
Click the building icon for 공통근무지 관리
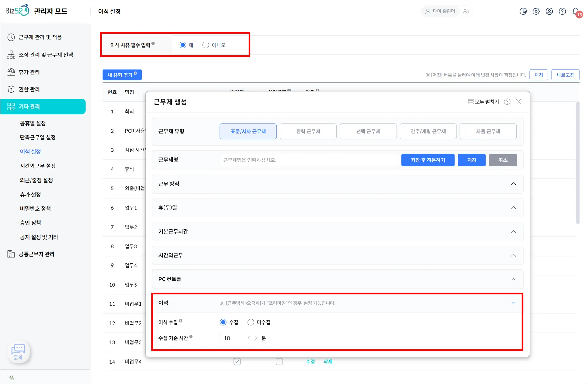coord(11,254)
